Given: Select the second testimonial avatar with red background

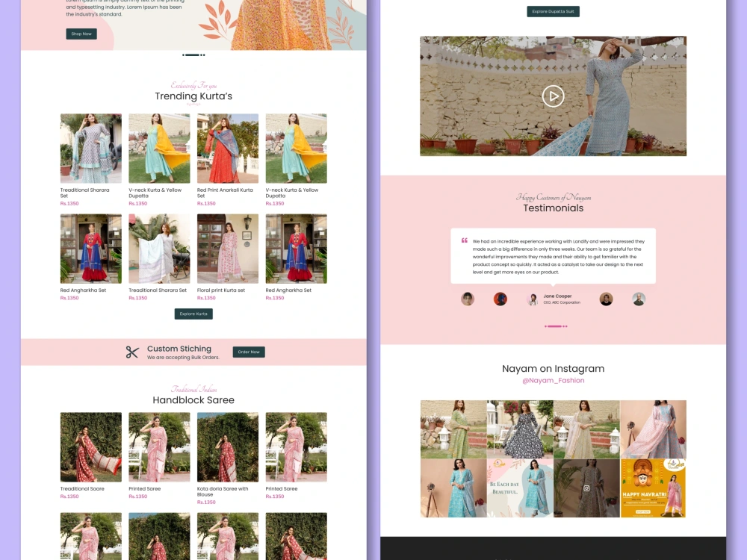Looking at the screenshot, I should tap(500, 299).
